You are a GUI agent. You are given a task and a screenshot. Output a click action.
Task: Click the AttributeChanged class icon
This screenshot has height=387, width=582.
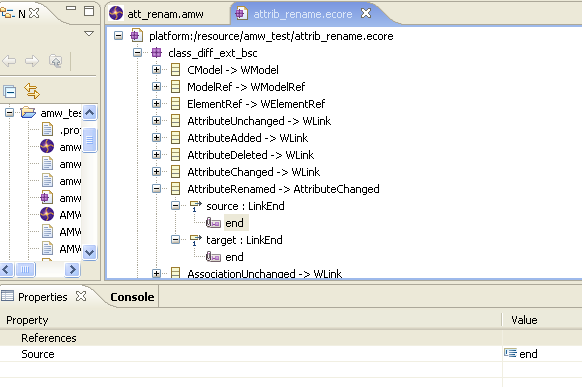[175, 172]
